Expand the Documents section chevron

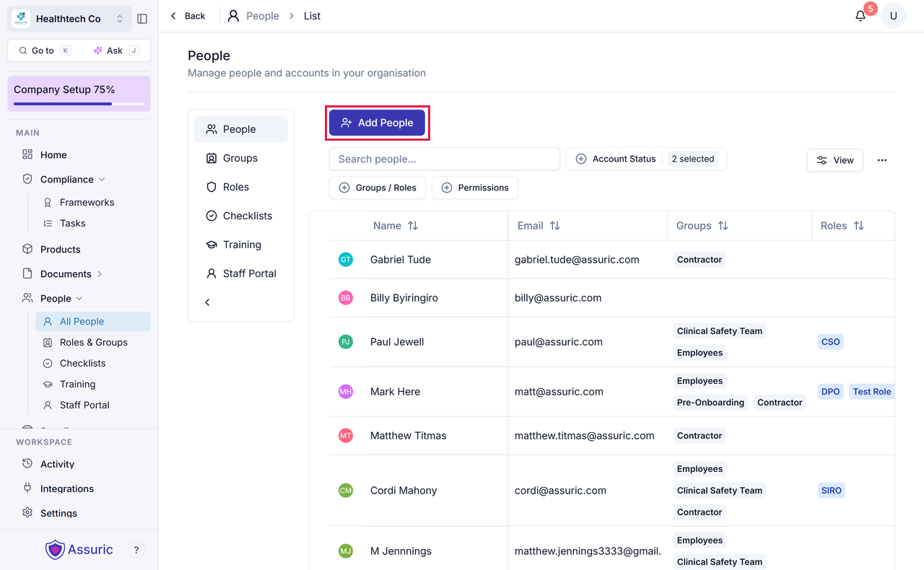100,274
